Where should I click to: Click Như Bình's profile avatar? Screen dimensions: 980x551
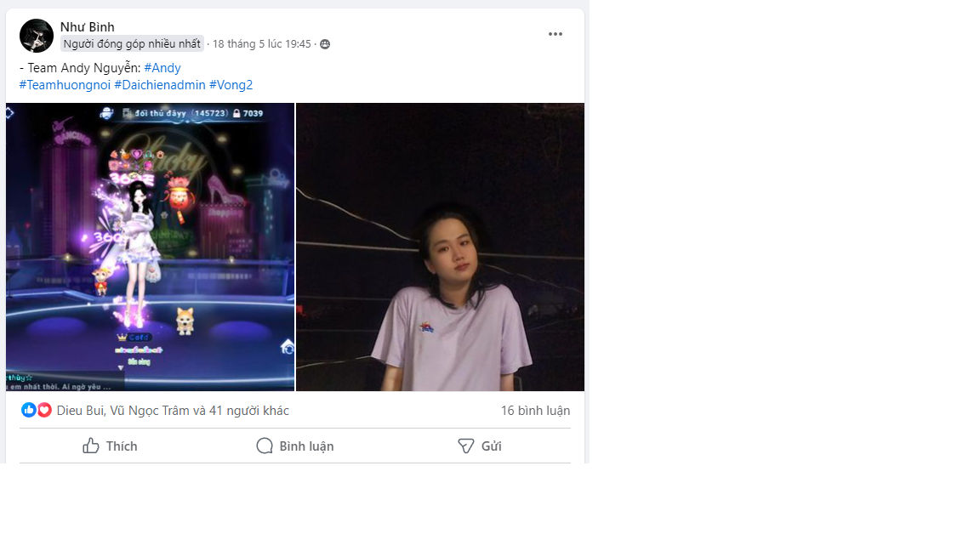tap(37, 36)
